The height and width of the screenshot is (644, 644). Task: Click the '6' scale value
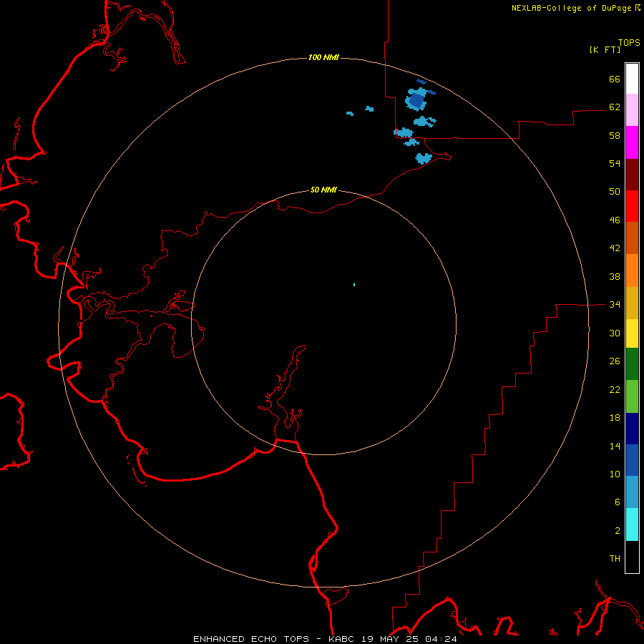tap(618, 502)
